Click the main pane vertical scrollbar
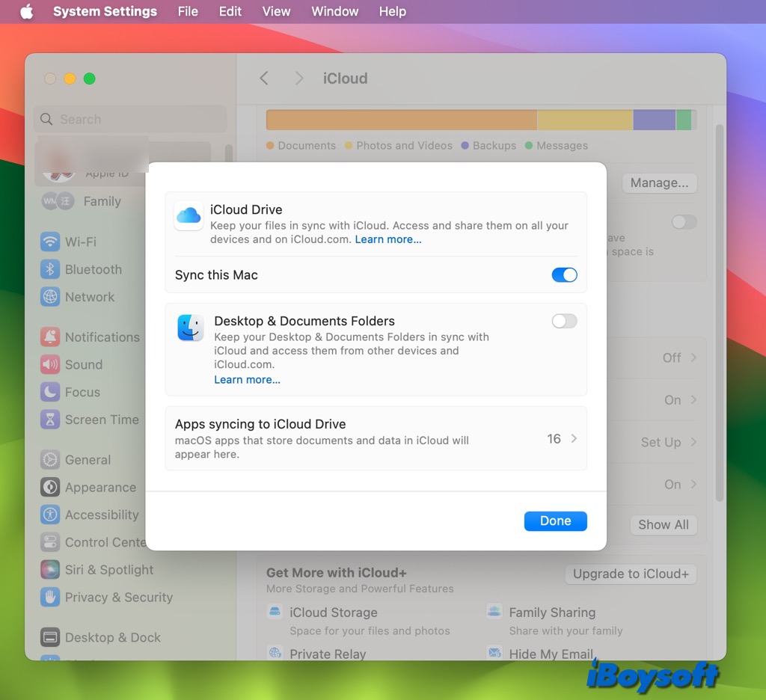Screen dimensions: 766x700 [719, 313]
